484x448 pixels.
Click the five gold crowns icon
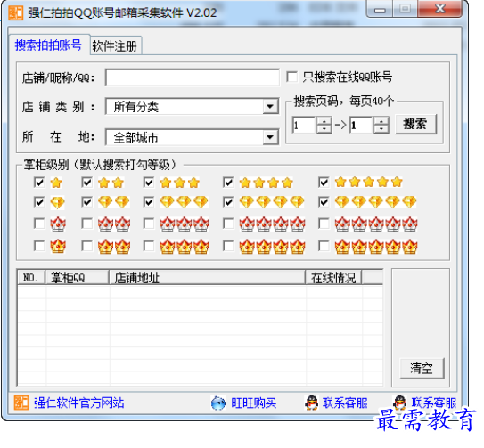coord(376,247)
